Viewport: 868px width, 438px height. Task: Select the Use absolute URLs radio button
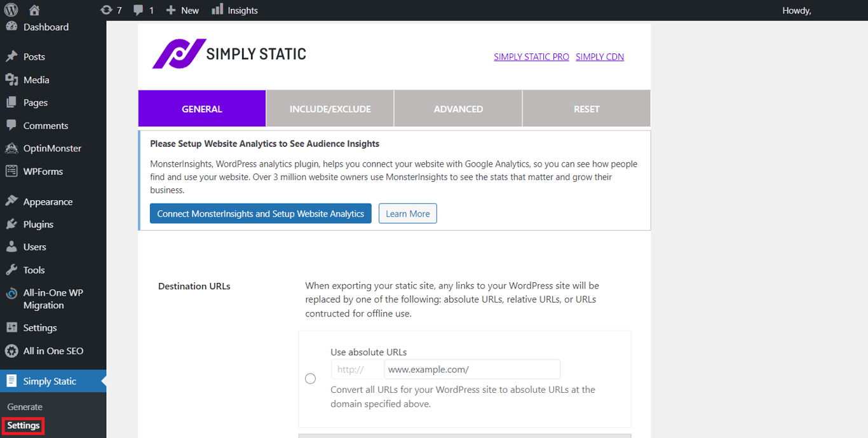pos(310,378)
